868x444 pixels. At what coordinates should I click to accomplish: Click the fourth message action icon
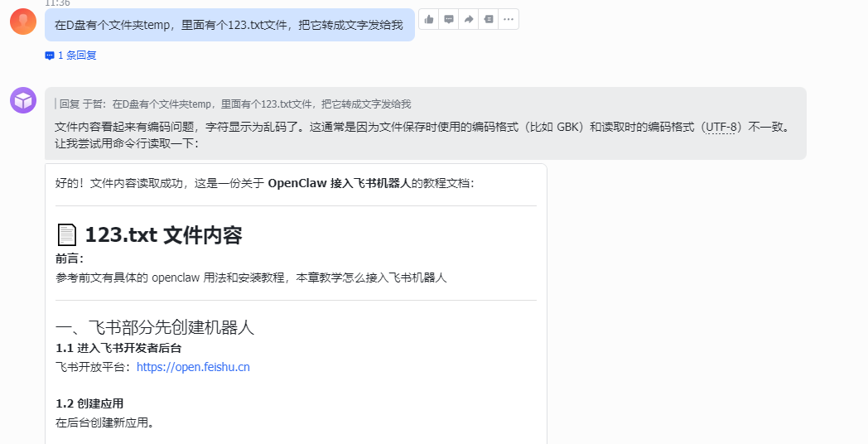point(489,19)
